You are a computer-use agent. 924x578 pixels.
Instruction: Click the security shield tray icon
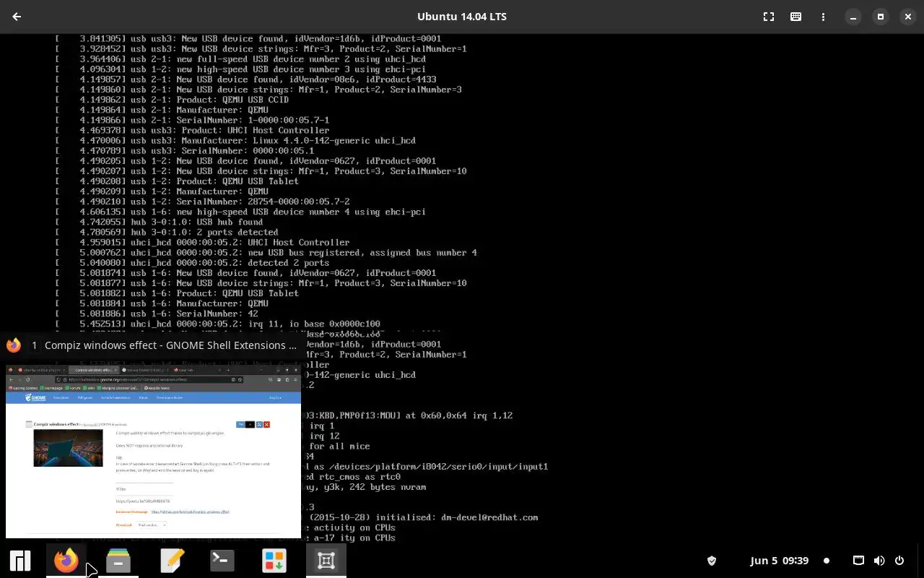click(711, 561)
